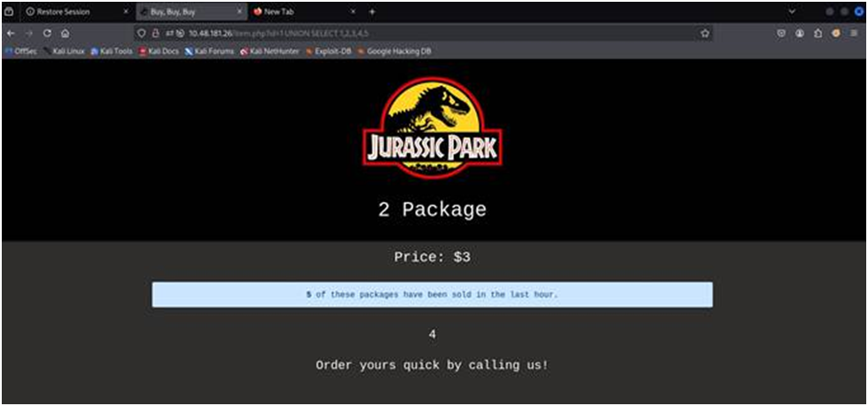Screen dimensions: 868x406
Task: Open Kali Tools bookmark
Action: coord(112,51)
